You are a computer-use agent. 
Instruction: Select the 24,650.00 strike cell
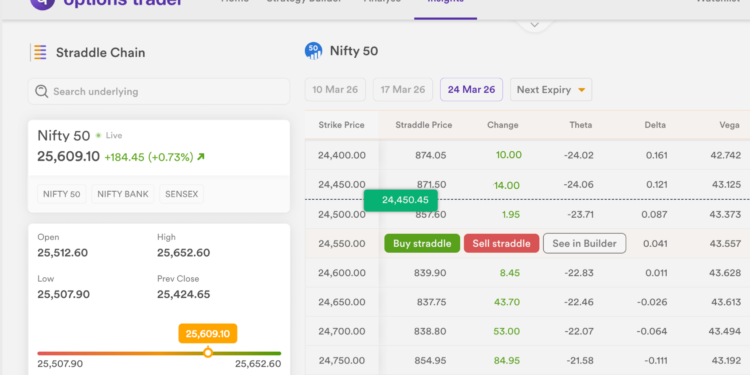[x=342, y=302]
